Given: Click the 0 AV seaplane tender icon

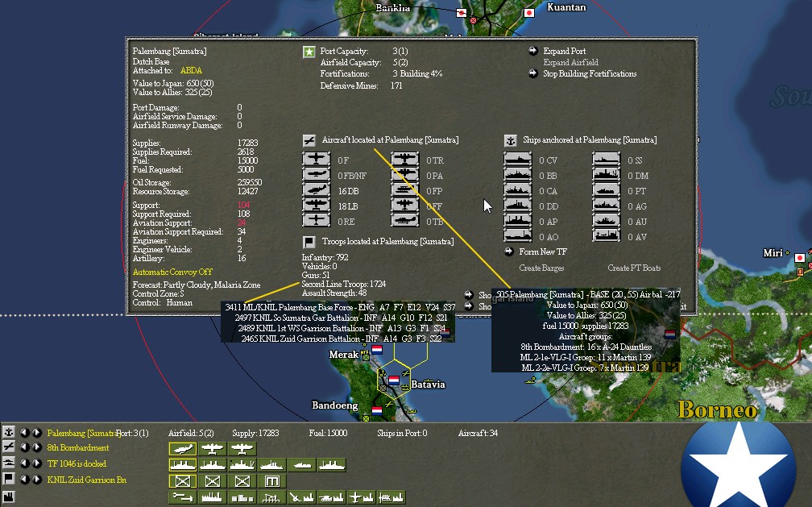Looking at the screenshot, I should [606, 236].
